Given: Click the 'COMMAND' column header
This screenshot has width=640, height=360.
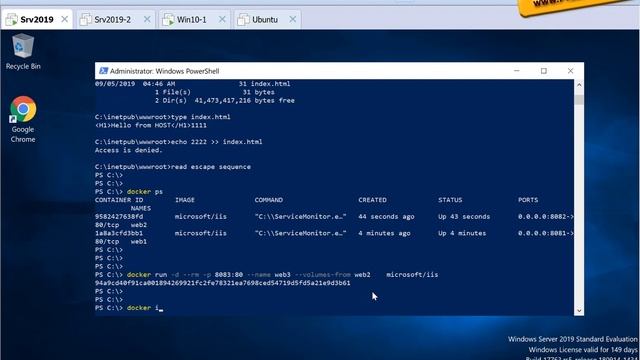Looking at the screenshot, I should click(269, 200).
